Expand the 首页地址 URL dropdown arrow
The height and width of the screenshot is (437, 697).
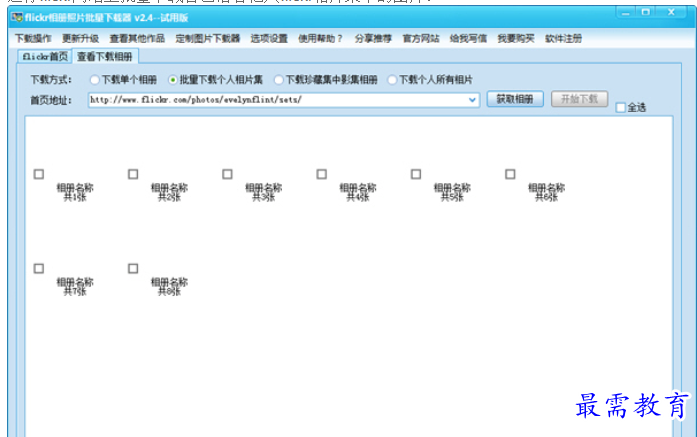click(x=472, y=100)
